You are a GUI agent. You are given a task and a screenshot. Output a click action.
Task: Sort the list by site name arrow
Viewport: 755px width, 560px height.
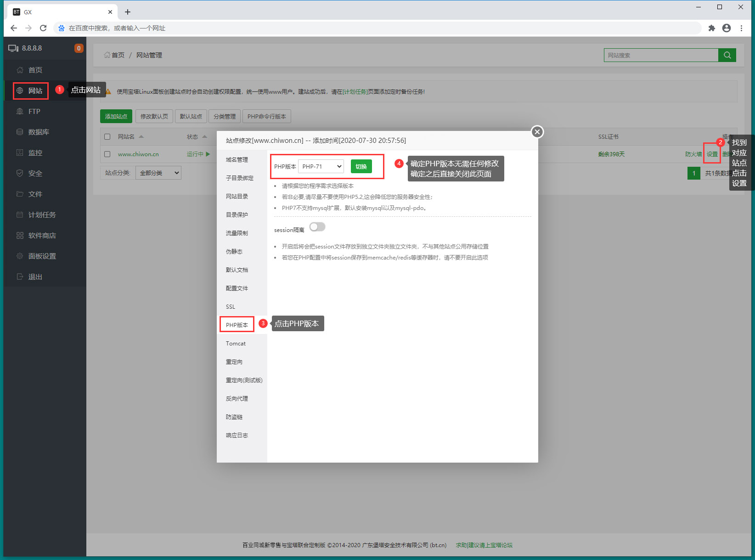(141, 137)
